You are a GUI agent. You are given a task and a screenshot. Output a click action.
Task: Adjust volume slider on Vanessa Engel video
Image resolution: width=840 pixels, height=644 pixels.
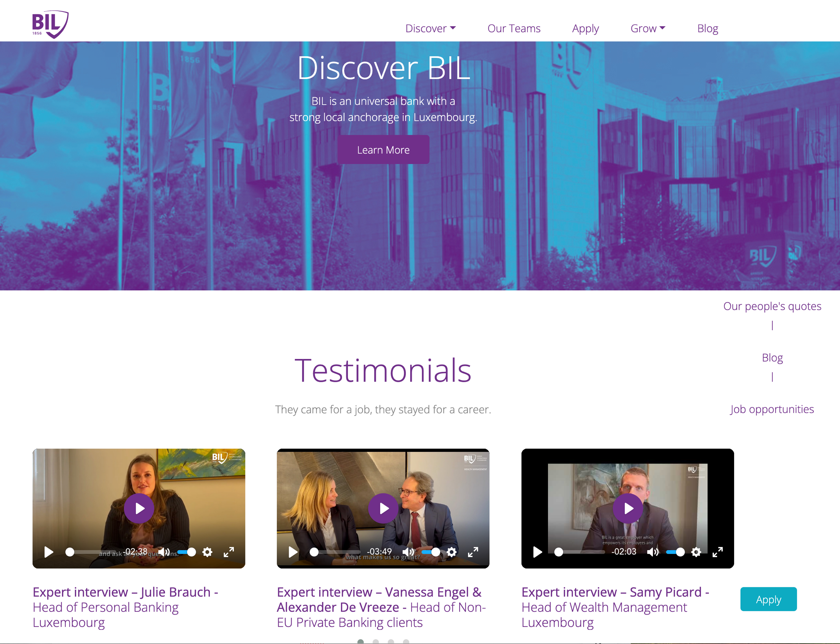431,552
